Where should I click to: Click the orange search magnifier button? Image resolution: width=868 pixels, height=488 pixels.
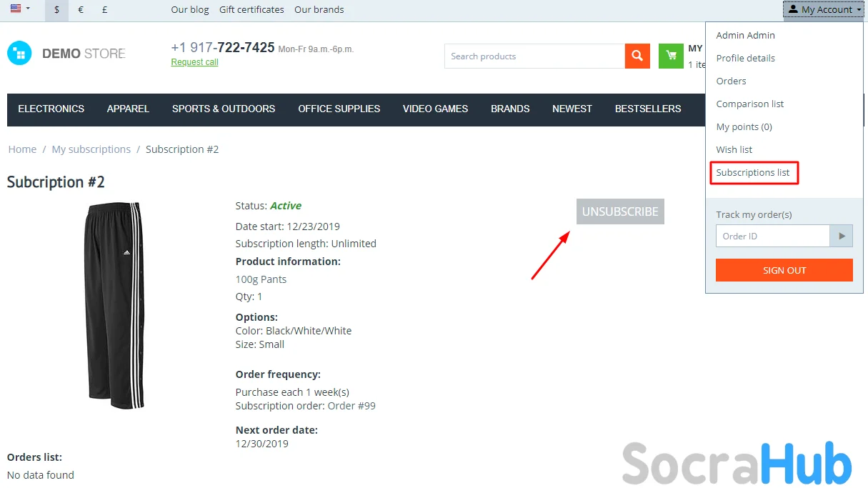(637, 56)
